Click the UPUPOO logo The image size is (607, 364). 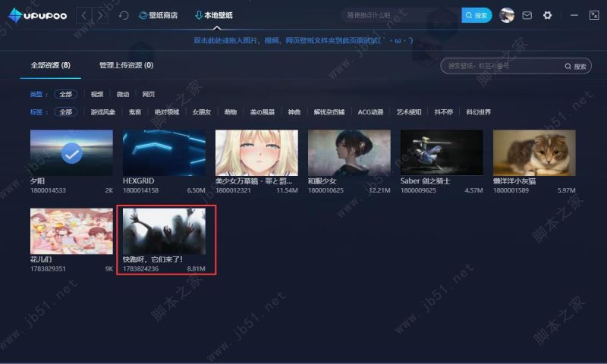[37, 15]
